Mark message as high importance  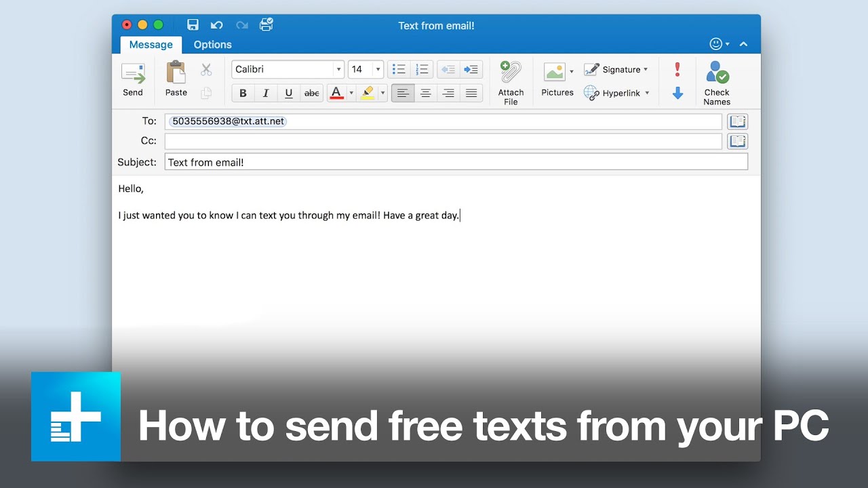coord(677,69)
